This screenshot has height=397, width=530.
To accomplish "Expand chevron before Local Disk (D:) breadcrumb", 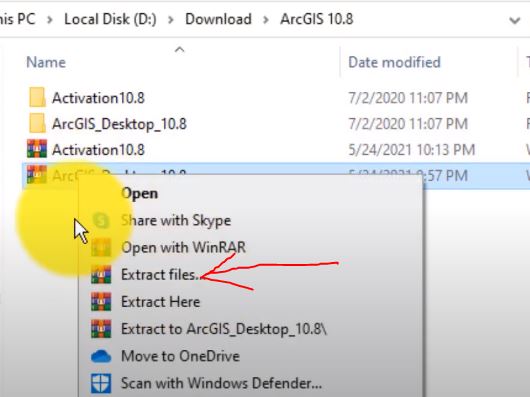I will click(x=50, y=20).
